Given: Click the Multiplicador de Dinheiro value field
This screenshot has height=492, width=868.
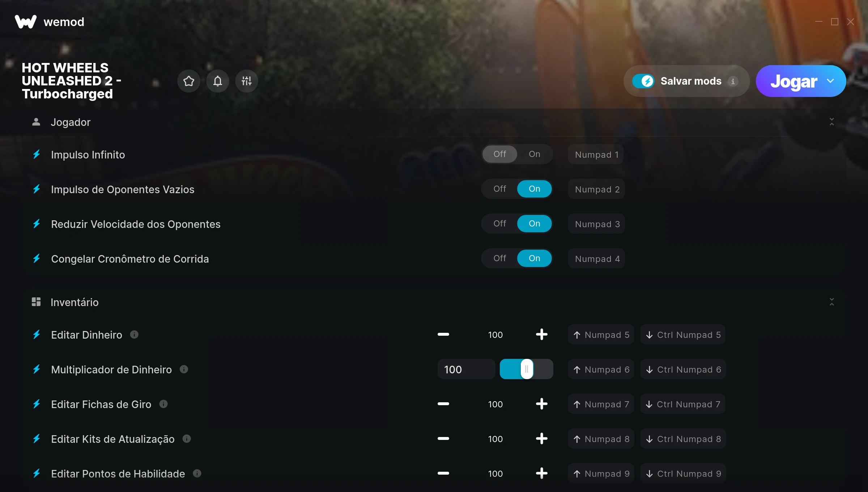Looking at the screenshot, I should (x=466, y=369).
